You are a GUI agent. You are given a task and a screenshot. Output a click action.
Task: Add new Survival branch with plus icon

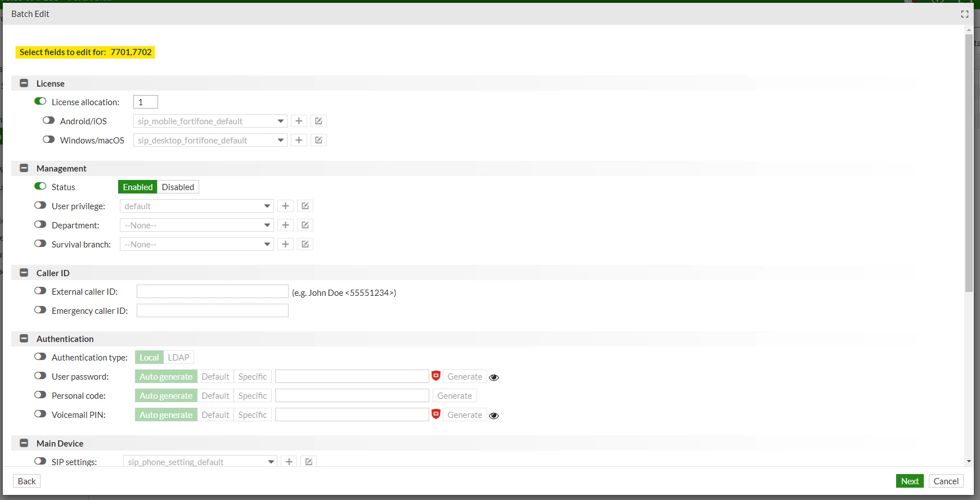285,244
